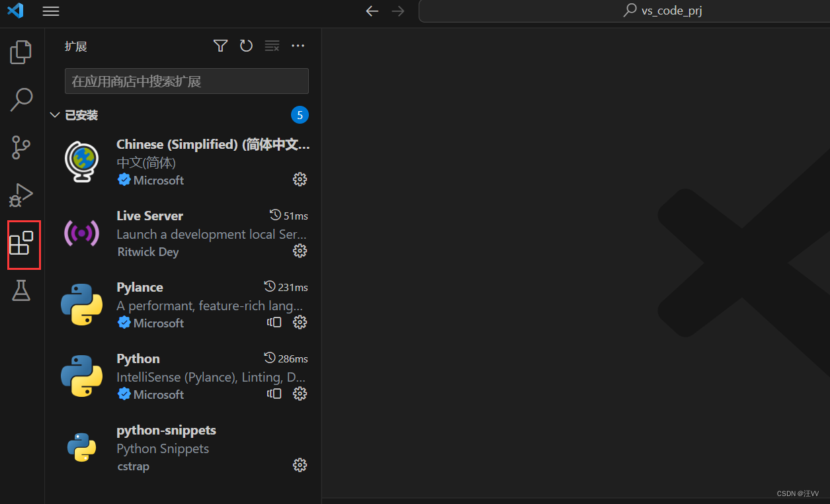
Task: Go back with the left arrow
Action: [372, 11]
